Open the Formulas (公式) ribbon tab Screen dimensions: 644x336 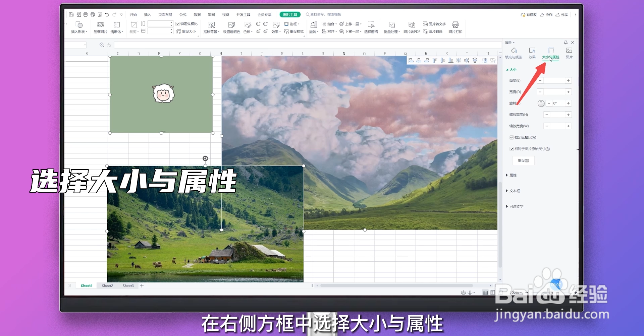[183, 14]
